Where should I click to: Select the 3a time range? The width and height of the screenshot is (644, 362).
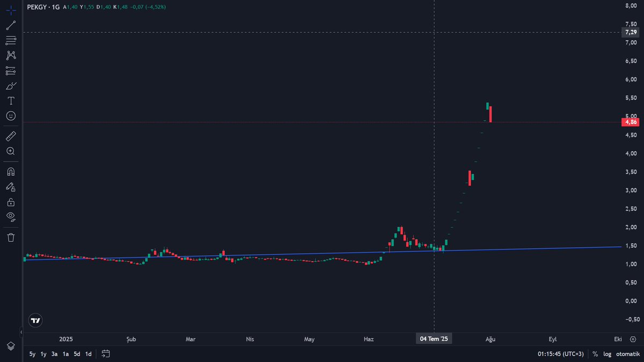pos(55,354)
